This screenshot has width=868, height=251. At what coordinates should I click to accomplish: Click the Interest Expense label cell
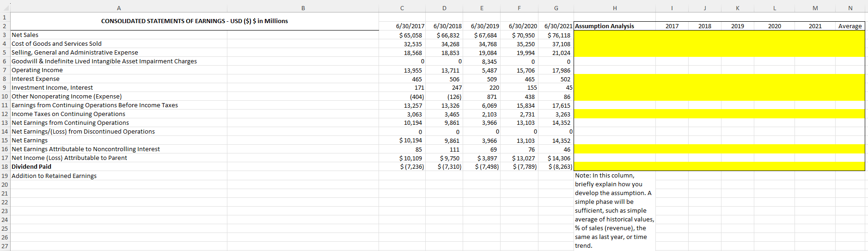(119, 79)
